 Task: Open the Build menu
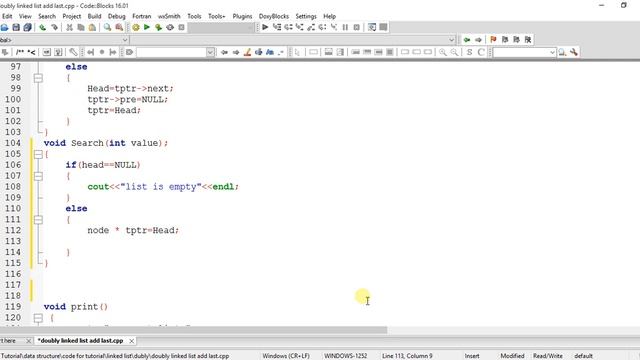(94, 16)
